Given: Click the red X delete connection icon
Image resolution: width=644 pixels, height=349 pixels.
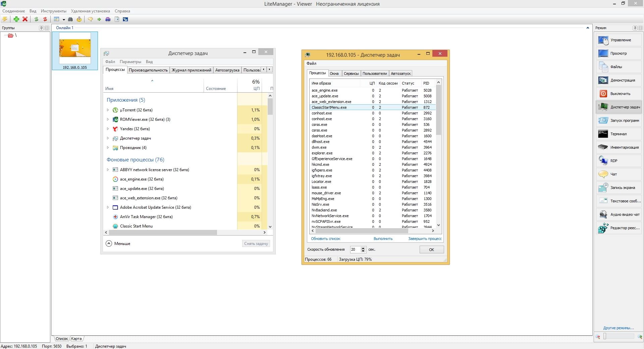Looking at the screenshot, I should [25, 19].
